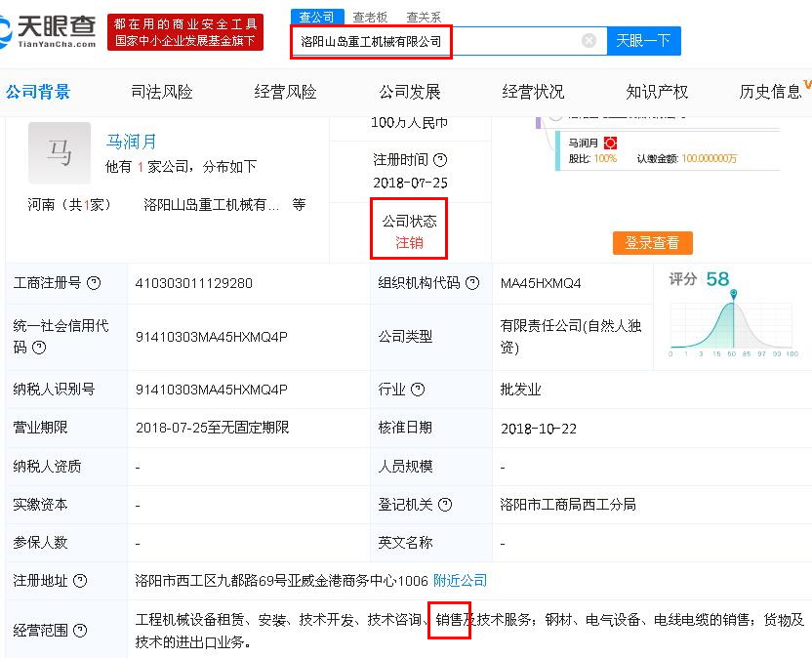Switch to the 查老板 search tab
This screenshot has height=658, width=812.
[370, 17]
